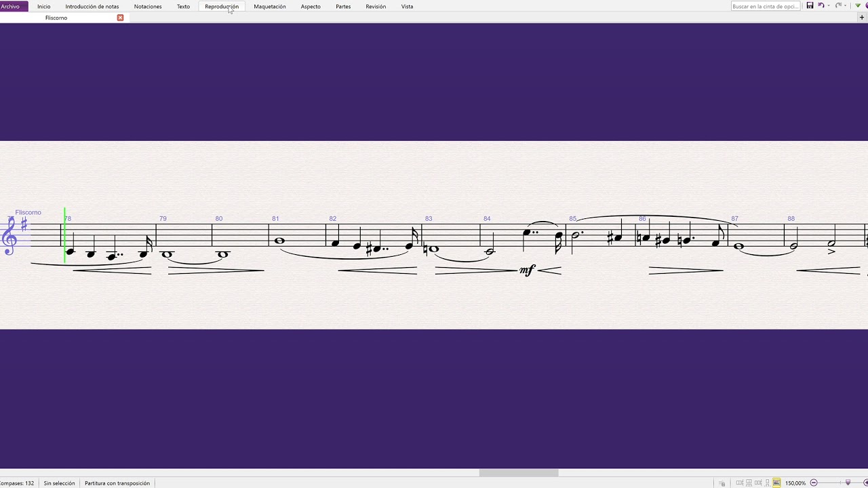Click the 150,00% zoom value
This screenshot has height=488, width=868.
click(x=795, y=483)
